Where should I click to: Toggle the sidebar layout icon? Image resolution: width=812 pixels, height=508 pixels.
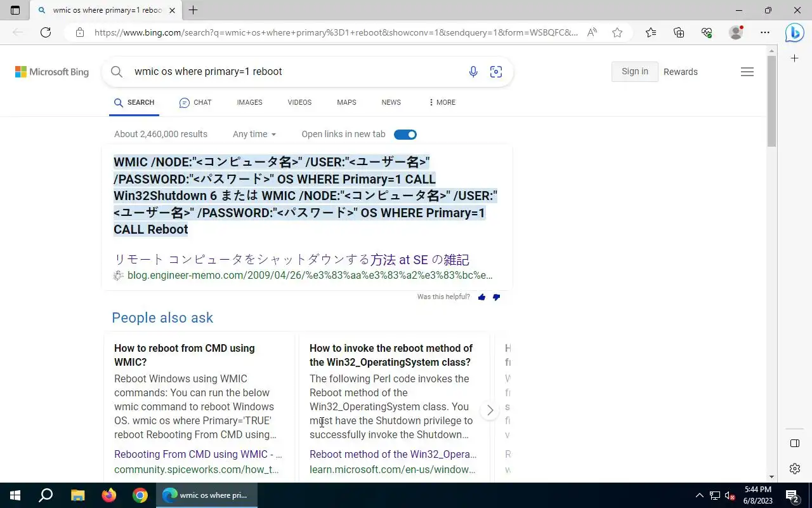point(795,443)
